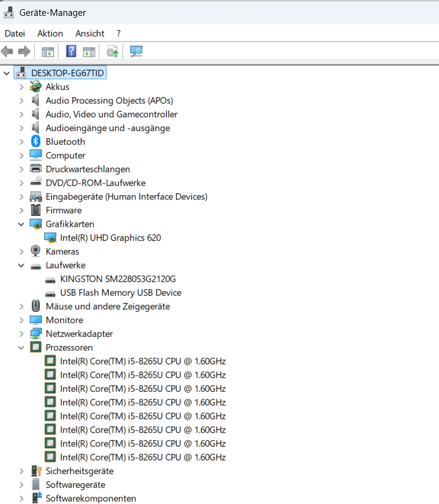This screenshot has height=504, width=439.
Task: Select the Computer category label
Action: tap(66, 155)
